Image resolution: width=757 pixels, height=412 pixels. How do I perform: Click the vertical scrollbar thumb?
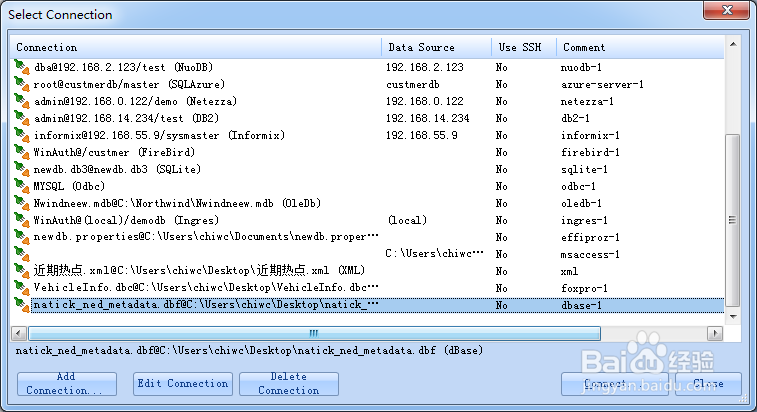(x=733, y=220)
